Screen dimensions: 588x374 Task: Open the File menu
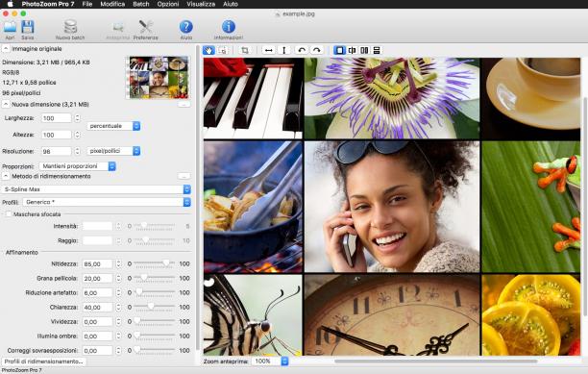click(x=87, y=4)
